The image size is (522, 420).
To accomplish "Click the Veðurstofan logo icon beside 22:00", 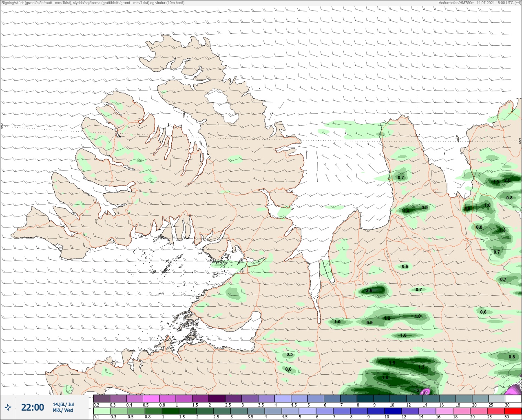I will click(x=8, y=407).
